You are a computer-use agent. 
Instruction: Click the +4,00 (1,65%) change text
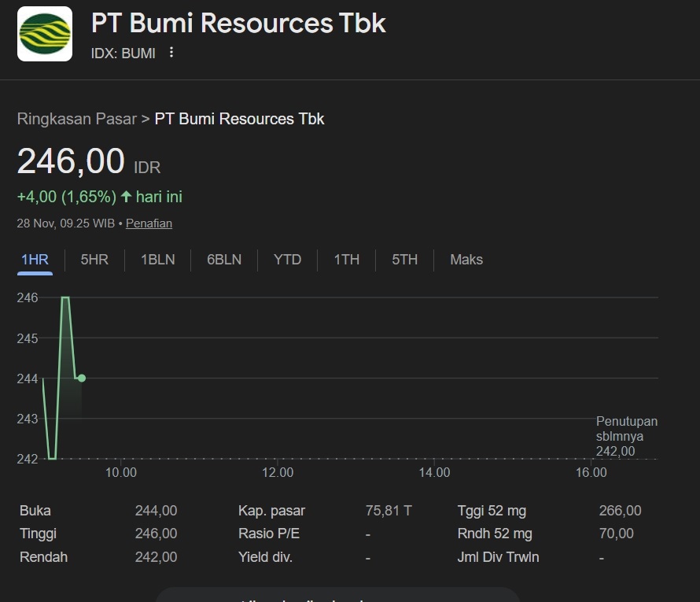[x=67, y=197]
